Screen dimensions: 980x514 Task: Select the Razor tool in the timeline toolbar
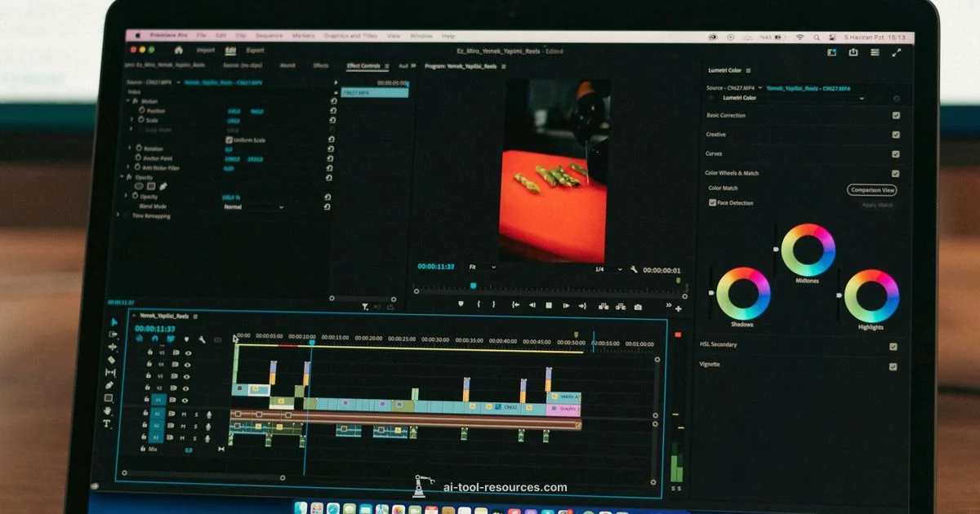coord(112,359)
